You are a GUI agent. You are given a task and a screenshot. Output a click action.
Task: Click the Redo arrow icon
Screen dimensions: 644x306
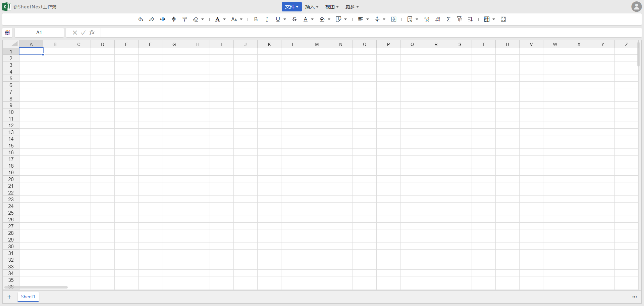[x=152, y=19]
